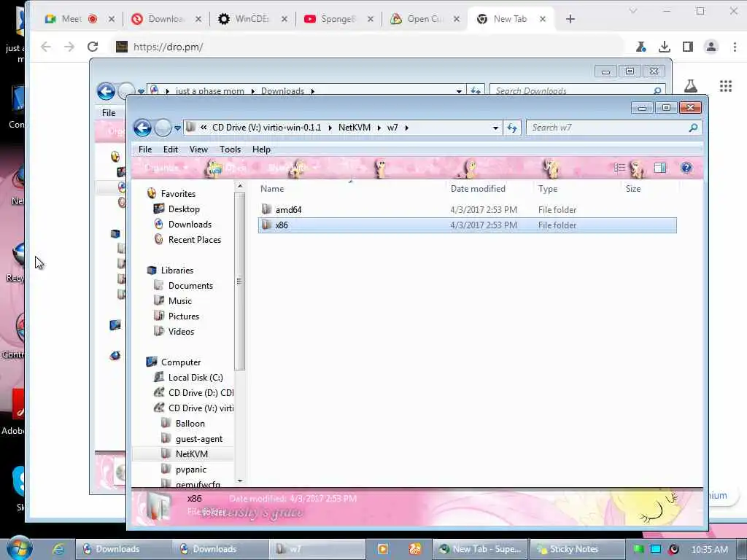Open the Videos library
Screen dimensions: 747x560
(x=181, y=332)
